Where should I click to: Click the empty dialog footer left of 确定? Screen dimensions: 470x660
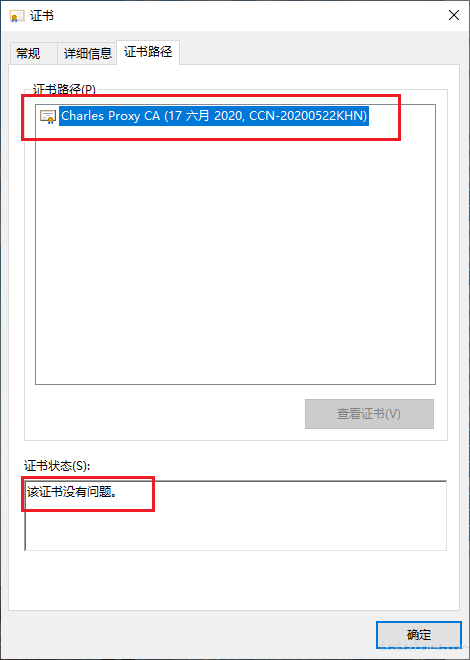point(189,635)
